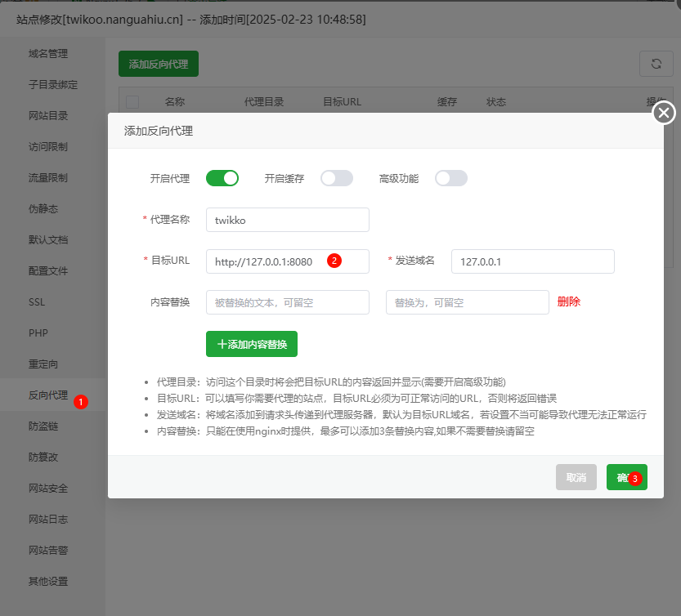Click the 代理名称 input field
Viewport: 681px width, 616px height.
pos(287,220)
